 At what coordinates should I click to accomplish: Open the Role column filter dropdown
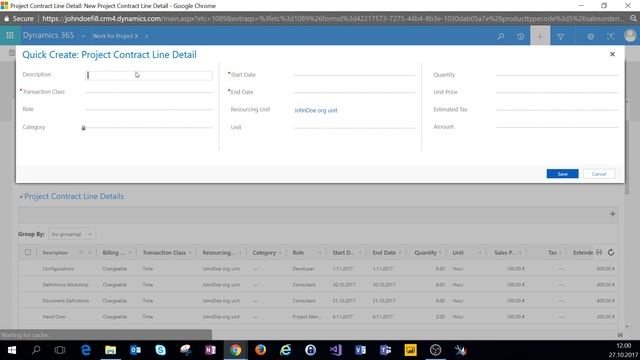[x=320, y=253]
